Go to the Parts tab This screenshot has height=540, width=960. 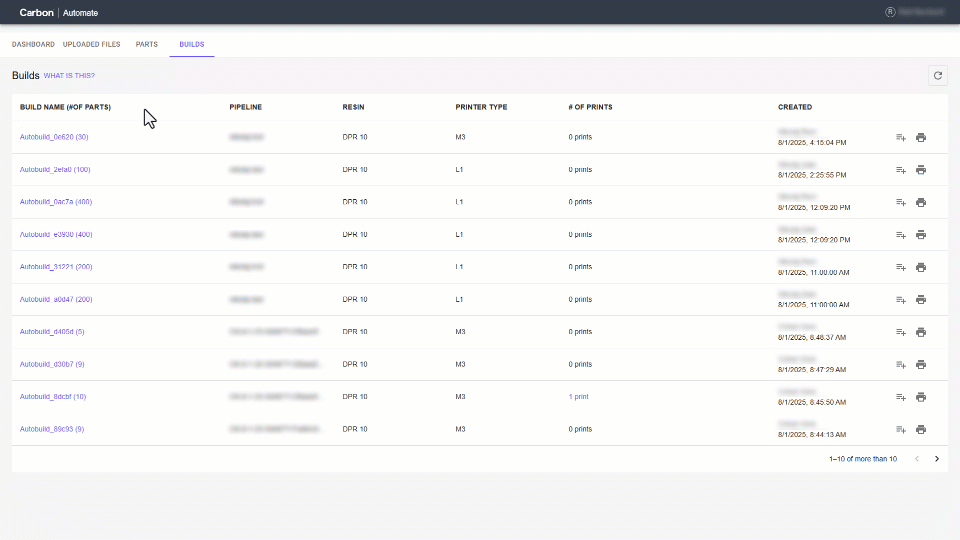coord(146,44)
